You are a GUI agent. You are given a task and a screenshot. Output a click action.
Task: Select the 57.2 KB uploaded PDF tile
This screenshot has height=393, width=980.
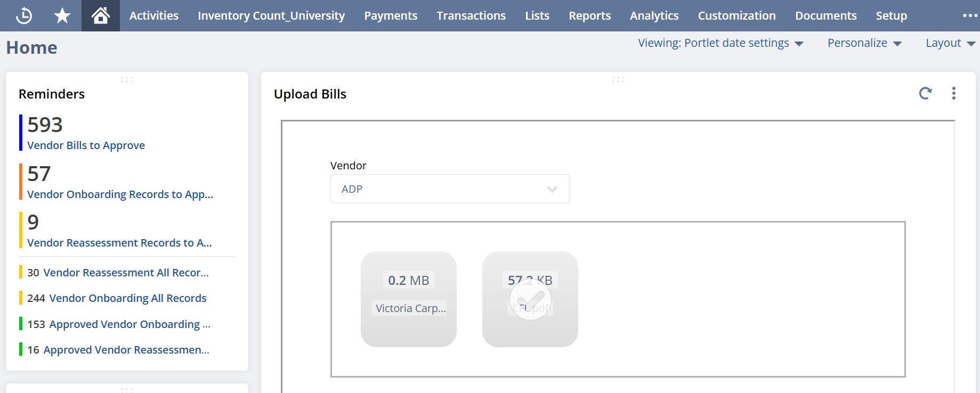click(x=530, y=299)
